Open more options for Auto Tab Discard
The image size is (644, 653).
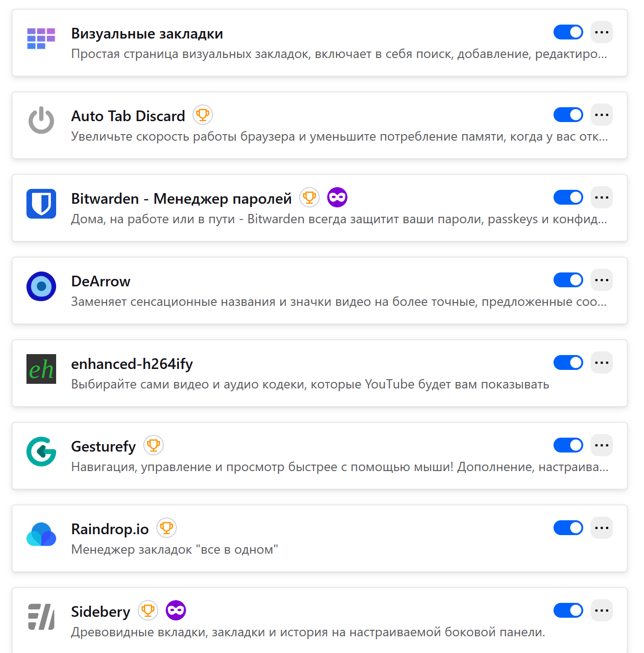[x=601, y=115]
